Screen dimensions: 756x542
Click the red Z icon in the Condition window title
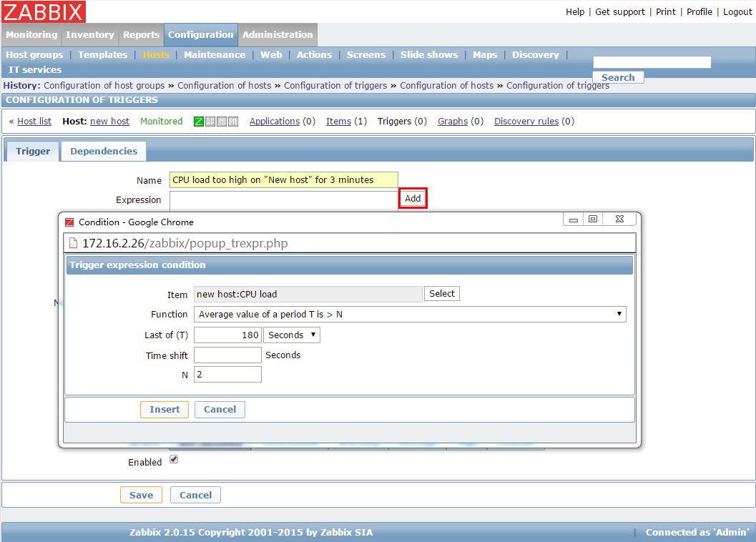69,222
